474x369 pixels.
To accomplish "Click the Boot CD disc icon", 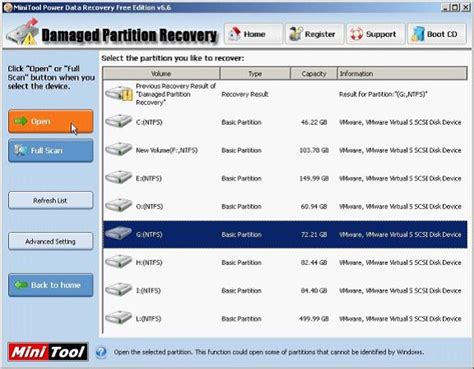I will (x=417, y=34).
